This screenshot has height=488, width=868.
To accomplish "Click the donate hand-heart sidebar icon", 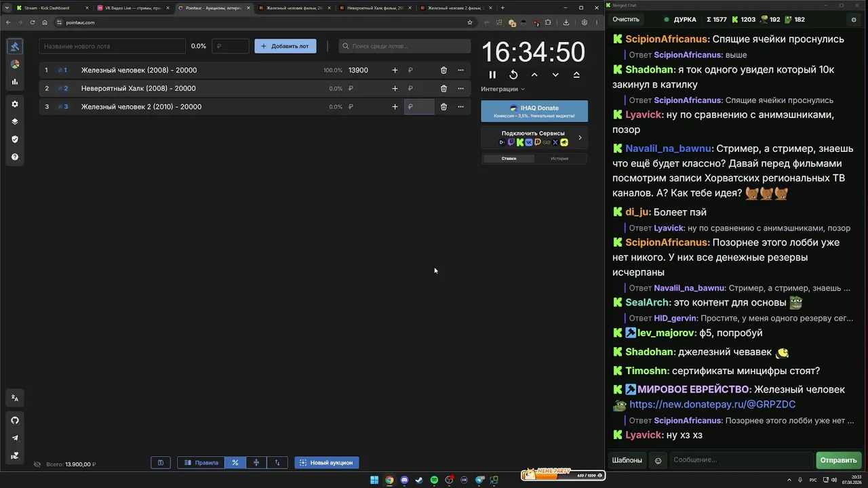I will point(15,455).
